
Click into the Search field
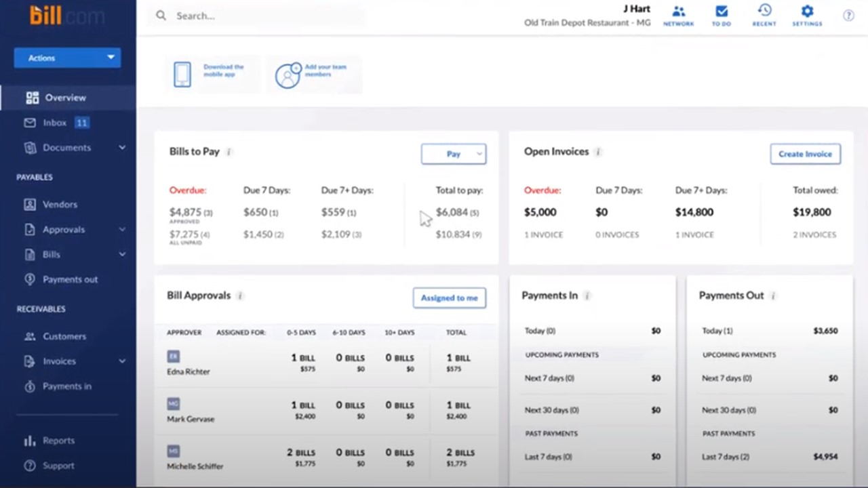coord(264,16)
